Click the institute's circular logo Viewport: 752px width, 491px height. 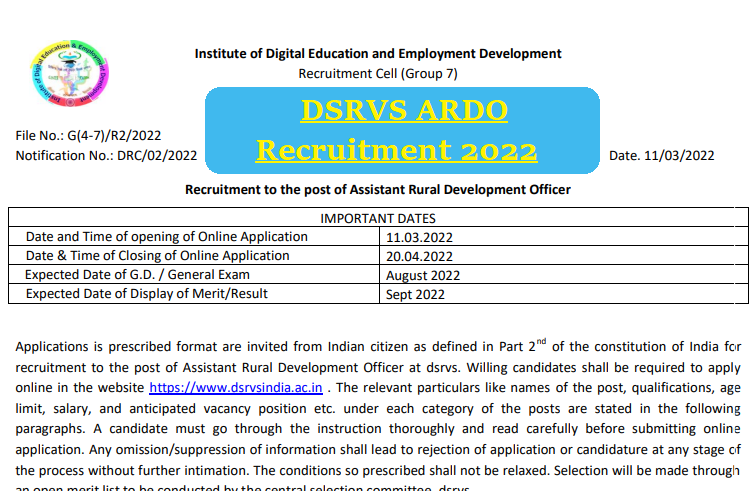(x=70, y=73)
